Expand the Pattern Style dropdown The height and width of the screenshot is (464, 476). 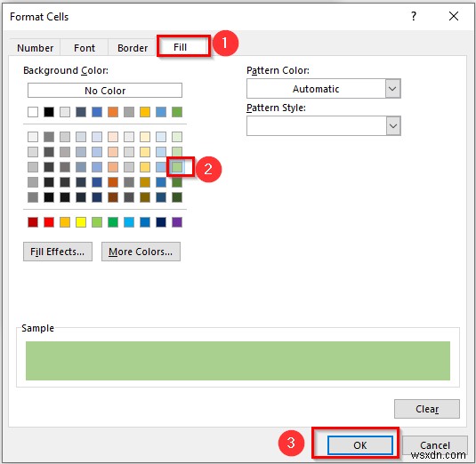click(393, 126)
